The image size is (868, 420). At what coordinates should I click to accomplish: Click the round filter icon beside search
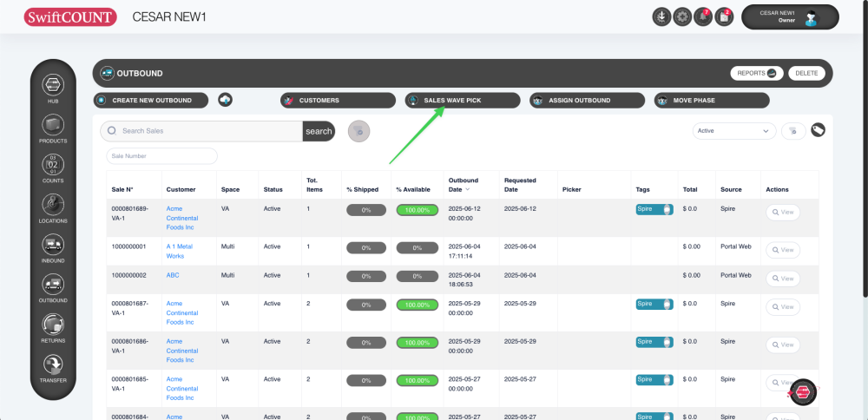click(358, 131)
